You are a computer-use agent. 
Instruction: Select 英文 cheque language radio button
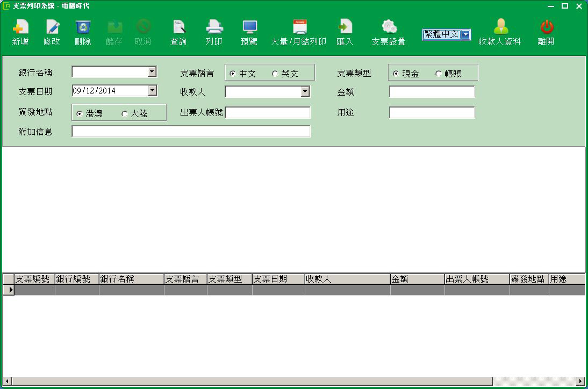click(x=275, y=74)
